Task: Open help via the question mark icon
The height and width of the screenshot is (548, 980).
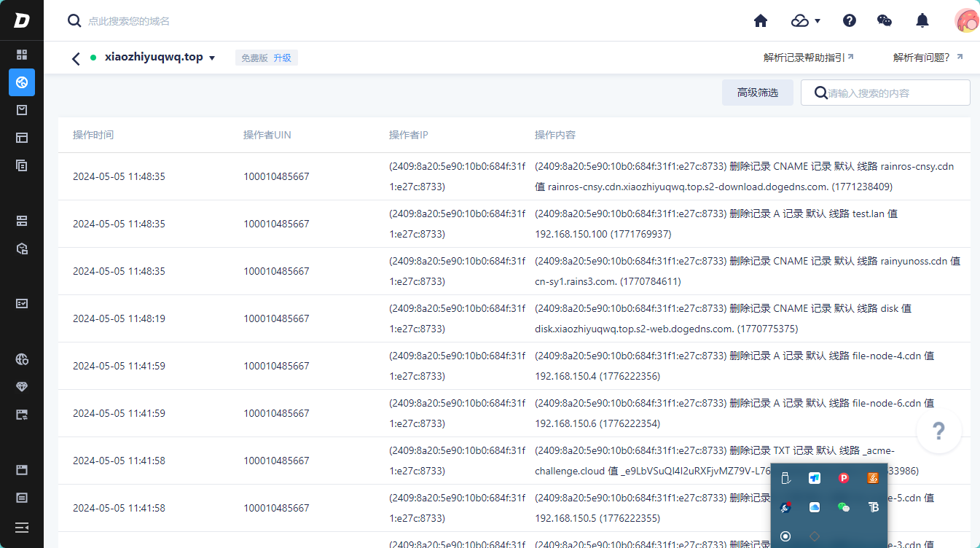Action: 850,20
